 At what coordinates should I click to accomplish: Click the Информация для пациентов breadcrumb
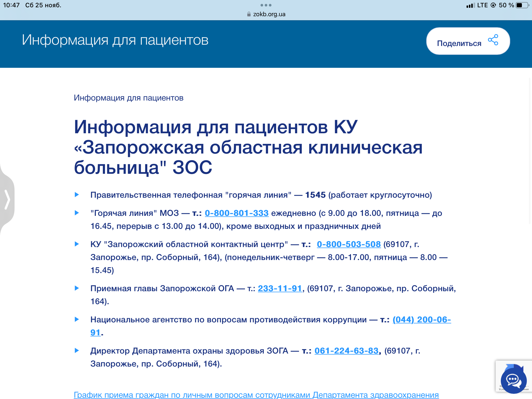[129, 98]
